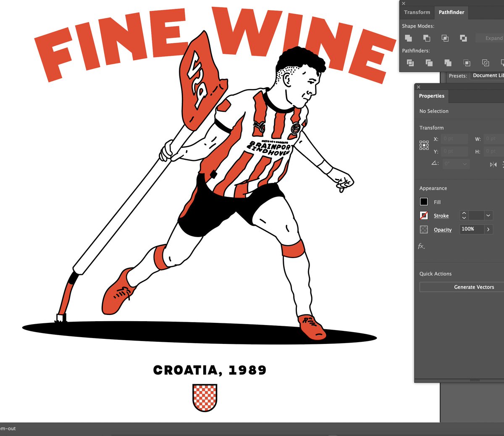The height and width of the screenshot is (436, 504).
Task: Click the Appearance section heading
Action: click(433, 188)
